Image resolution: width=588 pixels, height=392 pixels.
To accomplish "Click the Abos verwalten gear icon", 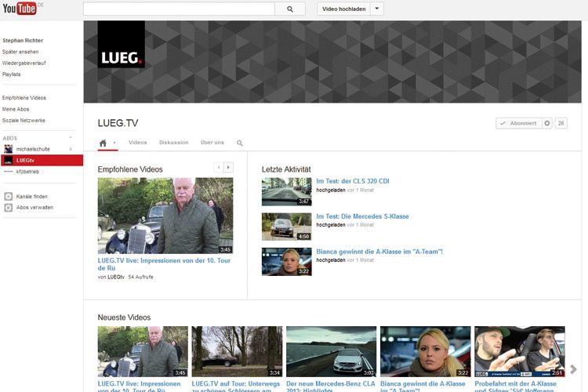I will point(9,208).
